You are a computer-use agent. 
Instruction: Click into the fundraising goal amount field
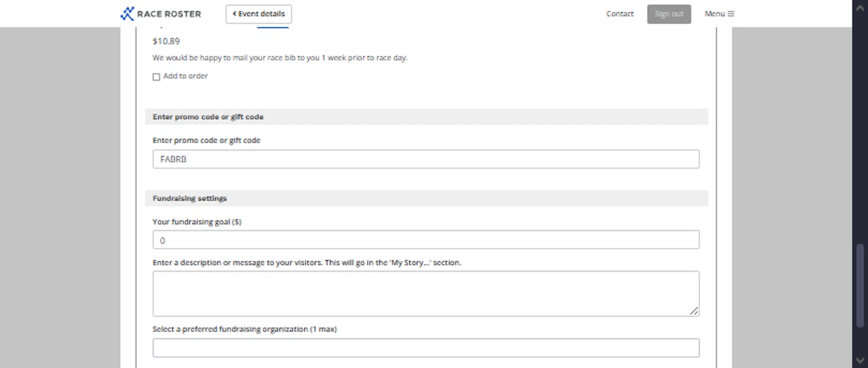(x=426, y=240)
